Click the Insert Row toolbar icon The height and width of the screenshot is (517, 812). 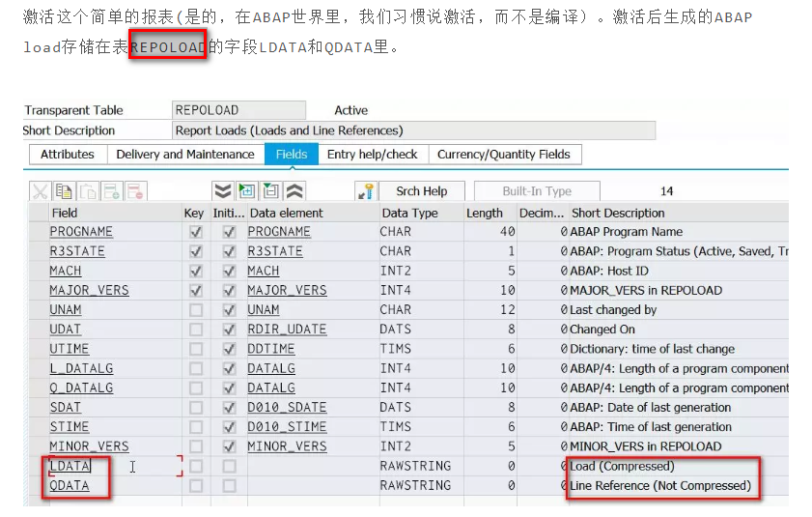click(112, 191)
